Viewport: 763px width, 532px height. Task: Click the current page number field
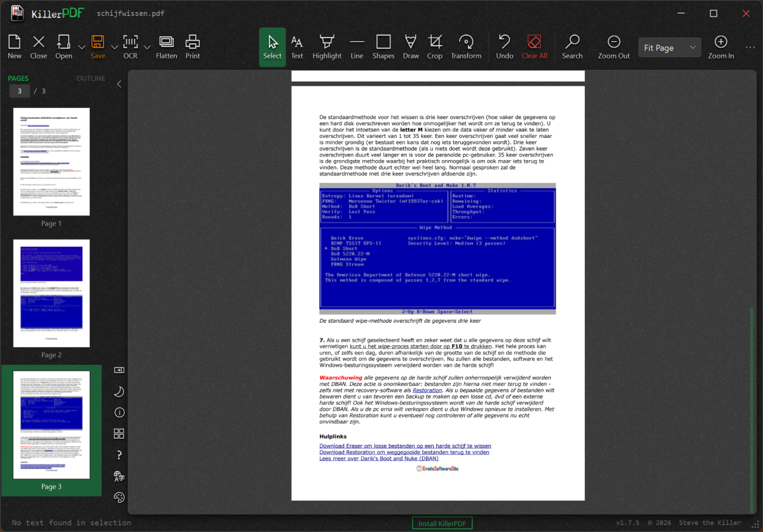click(x=20, y=92)
